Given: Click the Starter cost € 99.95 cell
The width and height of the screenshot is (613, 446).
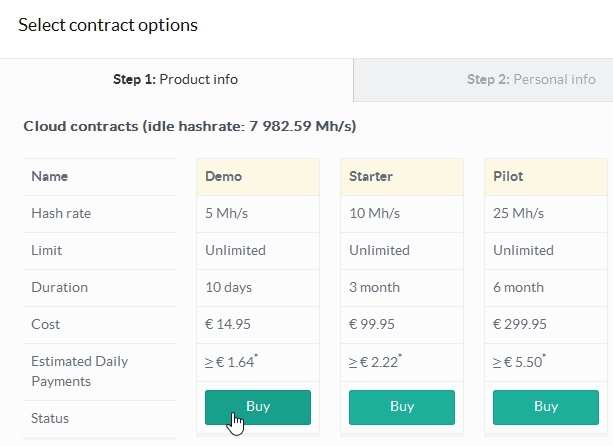Looking at the screenshot, I should click(x=401, y=325).
